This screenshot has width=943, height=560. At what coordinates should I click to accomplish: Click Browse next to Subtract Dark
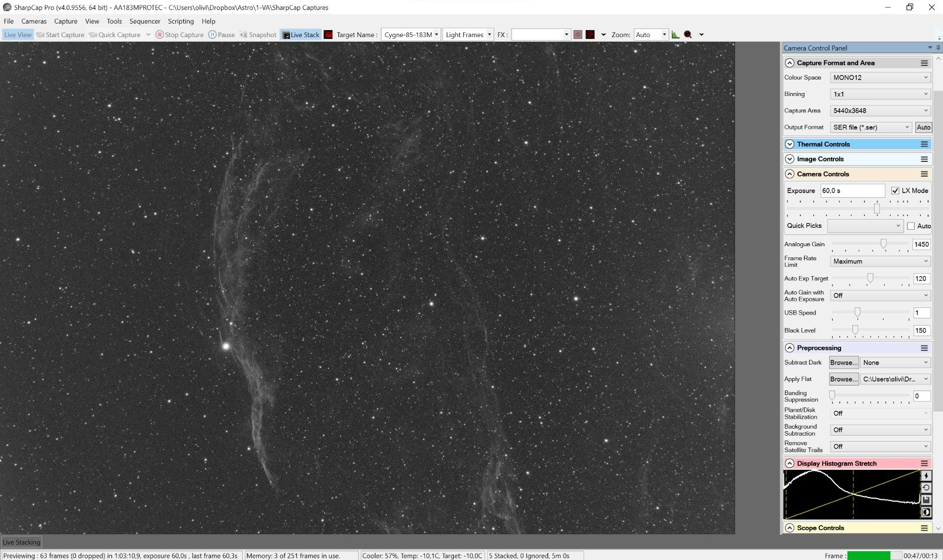[843, 363]
